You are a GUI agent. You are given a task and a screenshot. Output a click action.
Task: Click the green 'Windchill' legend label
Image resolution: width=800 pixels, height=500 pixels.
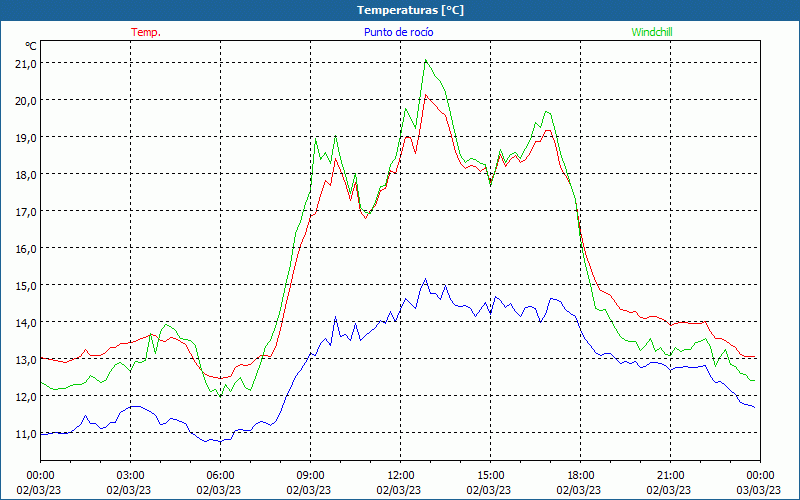652,32
